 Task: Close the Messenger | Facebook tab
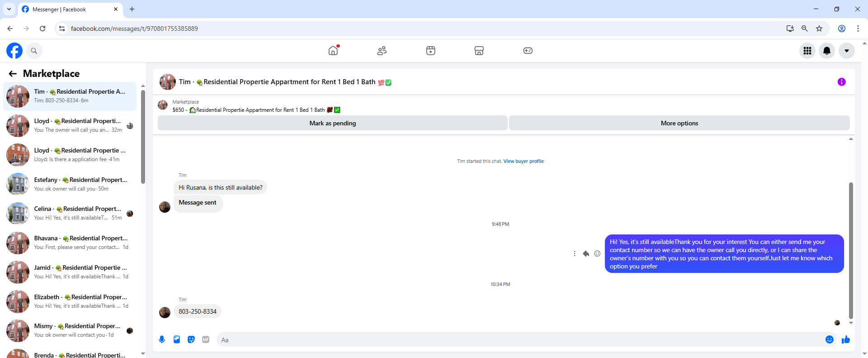116,9
